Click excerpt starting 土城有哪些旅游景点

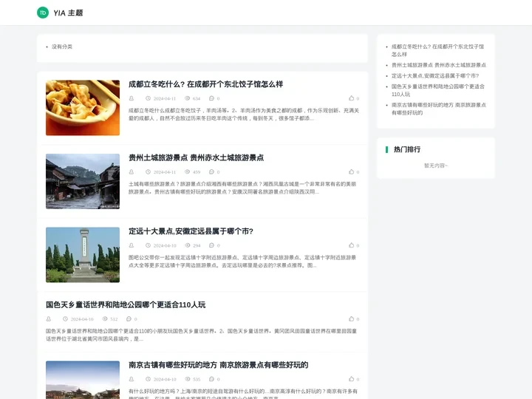[242, 188]
